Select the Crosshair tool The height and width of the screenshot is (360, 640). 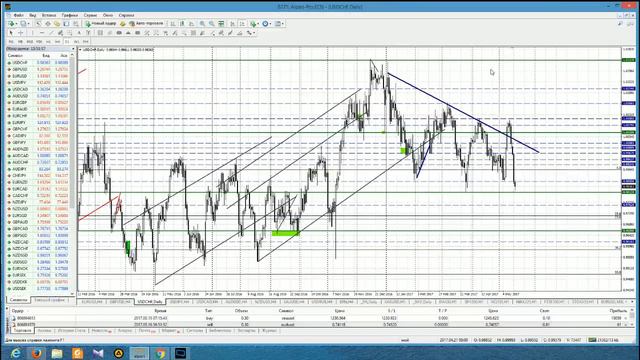point(20,33)
